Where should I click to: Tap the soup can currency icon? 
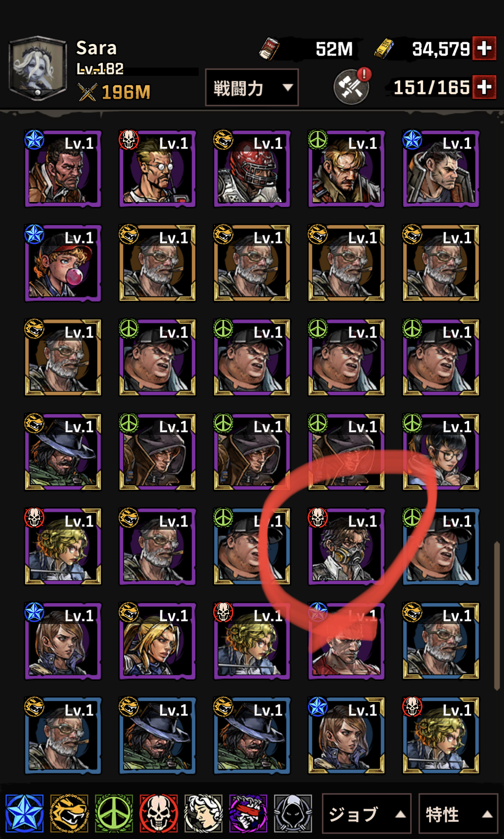(269, 49)
